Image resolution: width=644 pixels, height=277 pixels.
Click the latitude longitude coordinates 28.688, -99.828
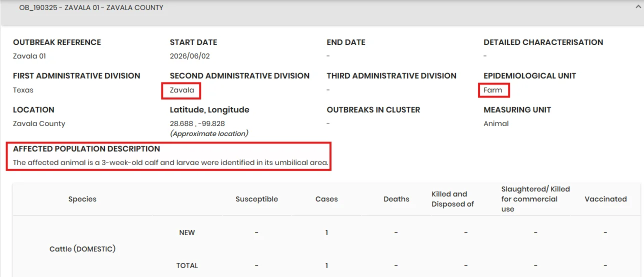point(197,123)
